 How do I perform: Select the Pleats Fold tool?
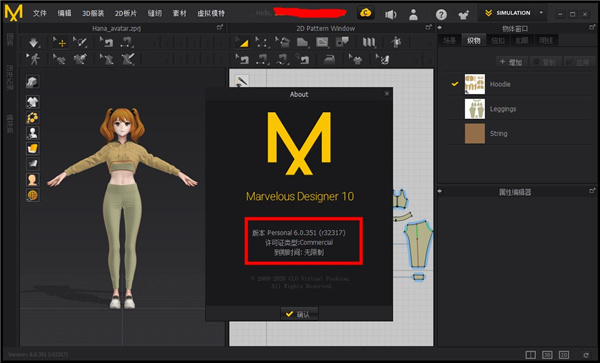(x=369, y=42)
